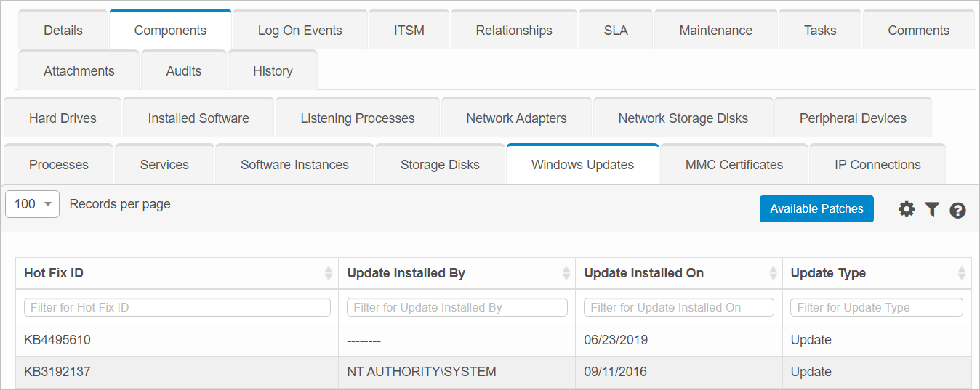This screenshot has width=980, height=390.
Task: Open the Audits tab
Action: point(184,71)
